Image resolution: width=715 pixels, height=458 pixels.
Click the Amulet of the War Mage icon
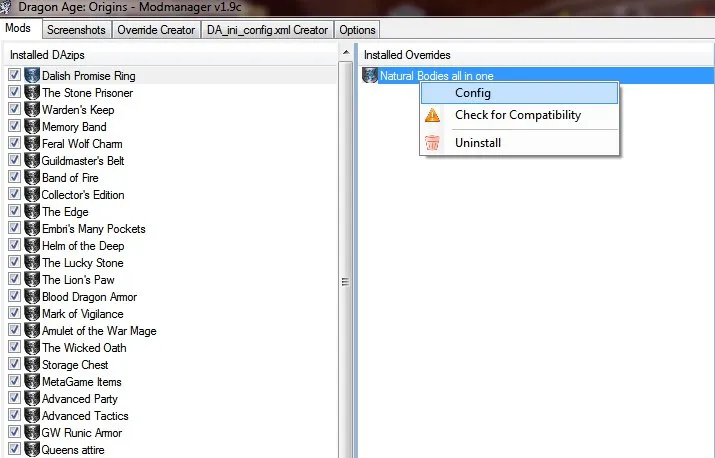(x=32, y=330)
